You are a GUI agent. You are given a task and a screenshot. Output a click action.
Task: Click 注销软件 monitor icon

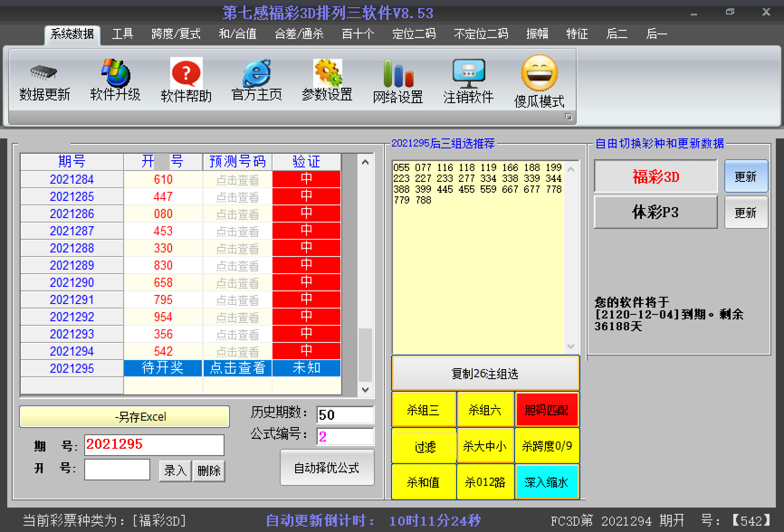point(468,74)
